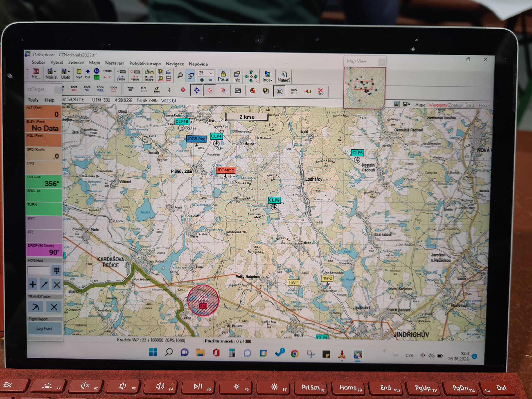Open the zoom level 25 combo box
Image resolution: width=532 pixels, height=399 pixels.
coord(205,73)
